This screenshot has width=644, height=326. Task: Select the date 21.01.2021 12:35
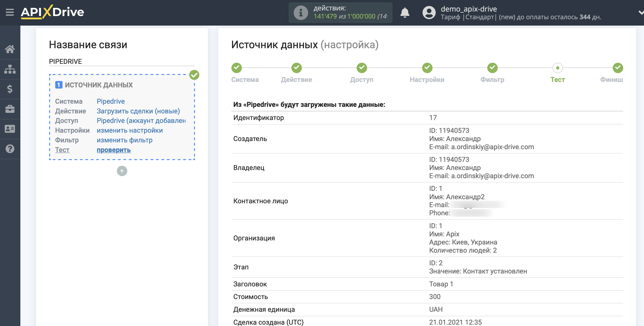[x=455, y=322]
